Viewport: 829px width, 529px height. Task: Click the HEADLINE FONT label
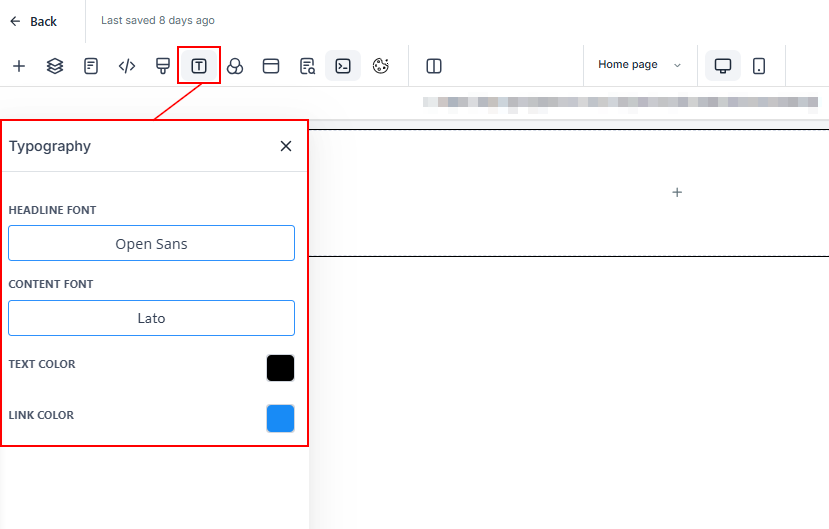click(x=52, y=210)
